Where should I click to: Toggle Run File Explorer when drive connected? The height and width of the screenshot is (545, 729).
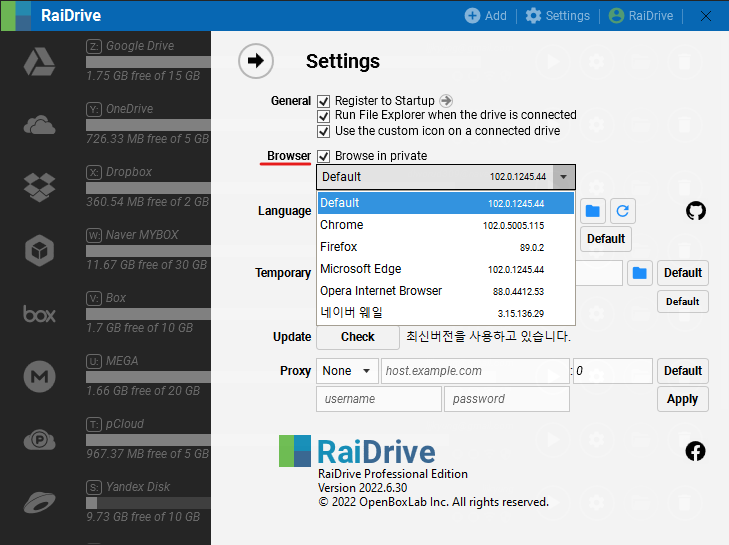[324, 116]
